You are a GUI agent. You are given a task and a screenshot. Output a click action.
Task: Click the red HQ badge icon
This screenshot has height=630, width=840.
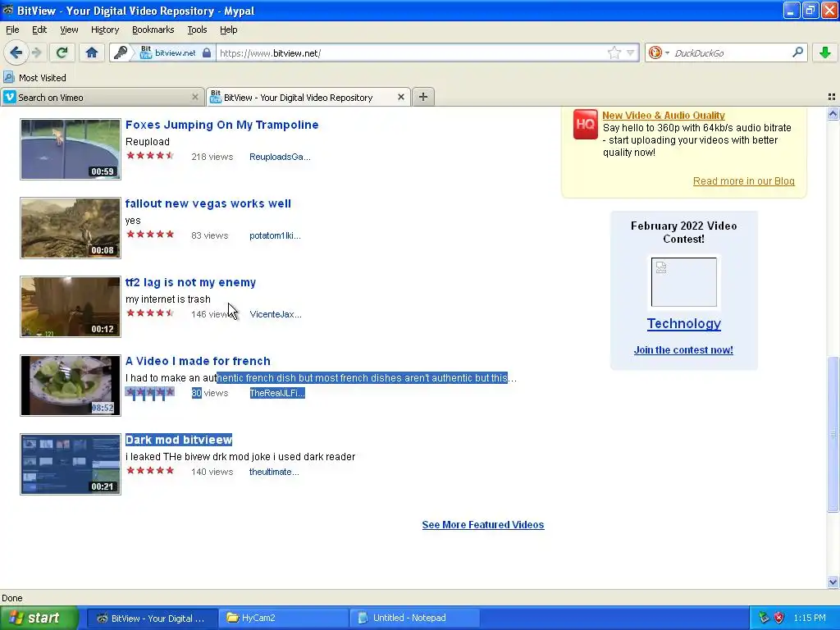coord(585,125)
